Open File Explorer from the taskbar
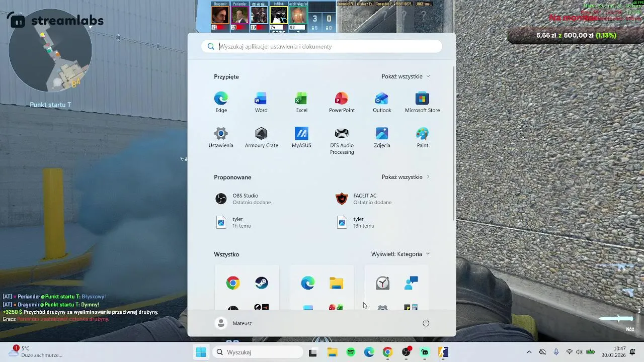The width and height of the screenshot is (644, 362). (332, 352)
